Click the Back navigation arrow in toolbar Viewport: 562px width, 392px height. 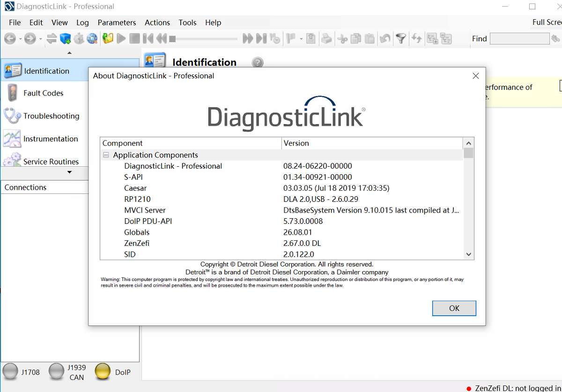pos(10,38)
